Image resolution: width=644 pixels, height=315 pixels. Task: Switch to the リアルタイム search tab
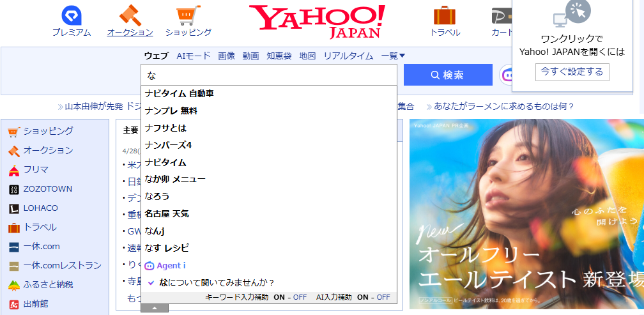tap(348, 56)
